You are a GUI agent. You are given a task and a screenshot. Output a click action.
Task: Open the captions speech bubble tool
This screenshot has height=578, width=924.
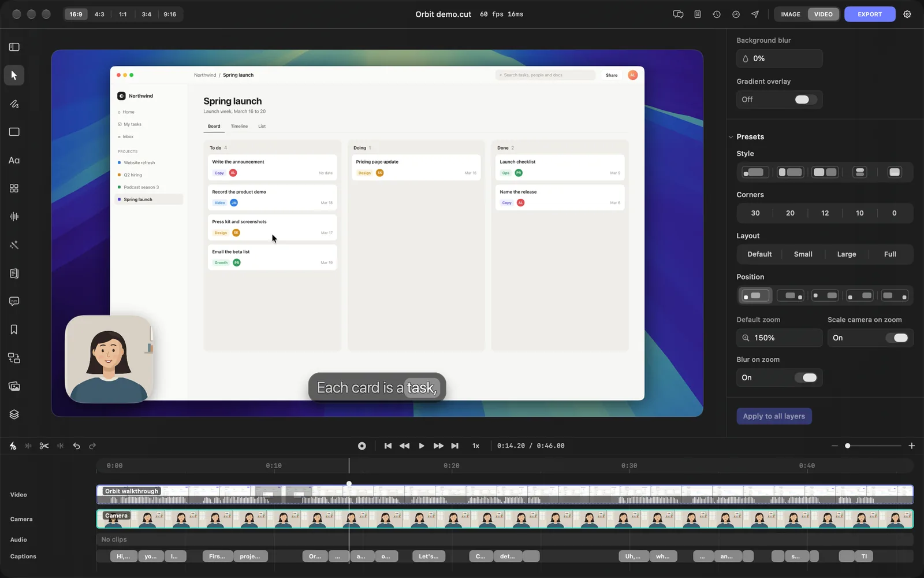[x=14, y=301]
